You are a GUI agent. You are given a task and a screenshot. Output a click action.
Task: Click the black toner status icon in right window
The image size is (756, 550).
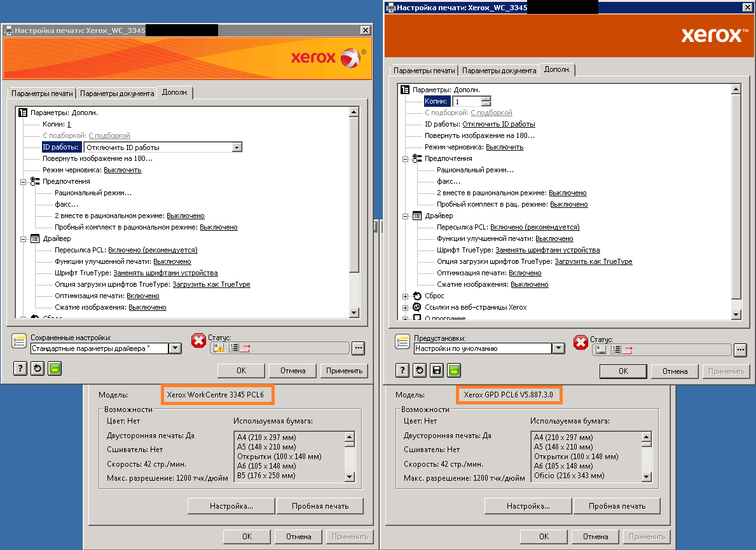click(601, 350)
